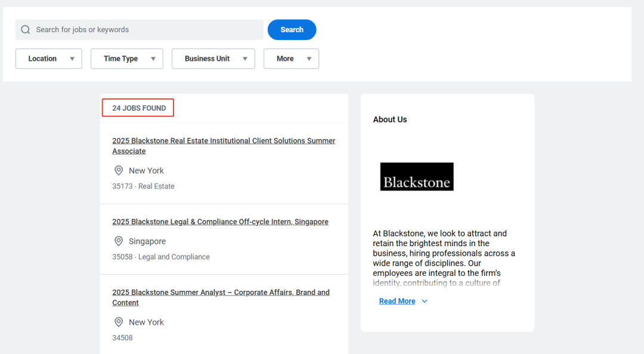Image resolution: width=644 pixels, height=354 pixels.
Task: Click the Business Unit dropdown arrow
Action: pyautogui.click(x=245, y=59)
